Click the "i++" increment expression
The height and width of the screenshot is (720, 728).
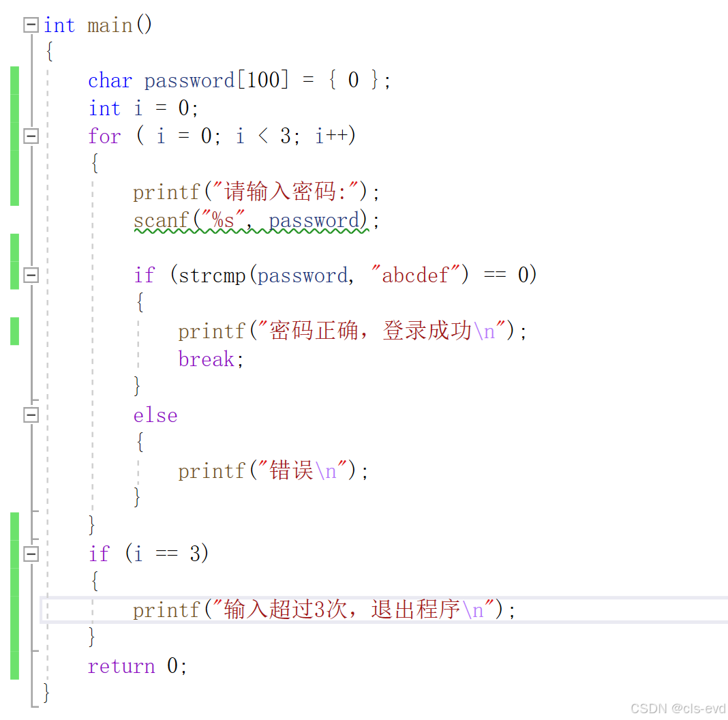(x=331, y=136)
